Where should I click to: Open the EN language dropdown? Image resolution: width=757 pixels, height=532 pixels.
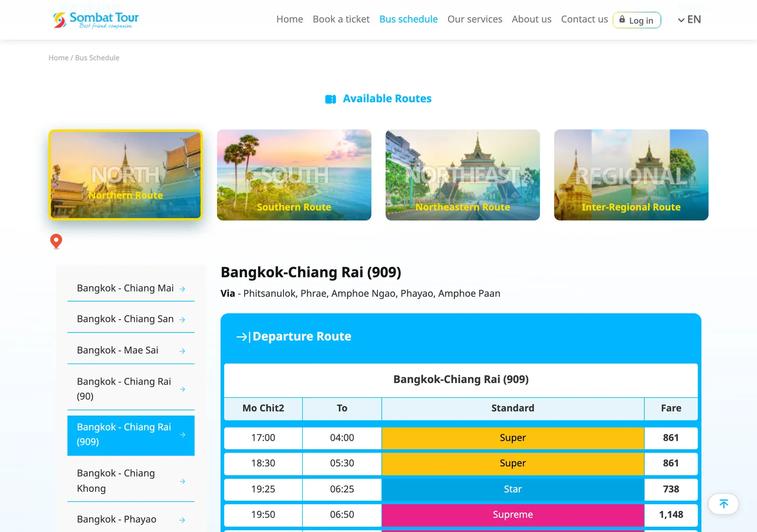pyautogui.click(x=689, y=19)
